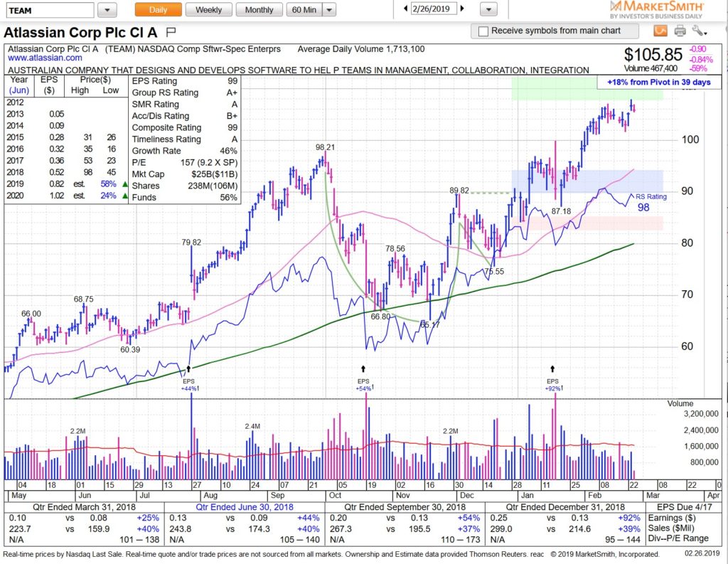Click the 2019 row in yearly EPS table
The width and height of the screenshot is (728, 564).
[x=66, y=184]
